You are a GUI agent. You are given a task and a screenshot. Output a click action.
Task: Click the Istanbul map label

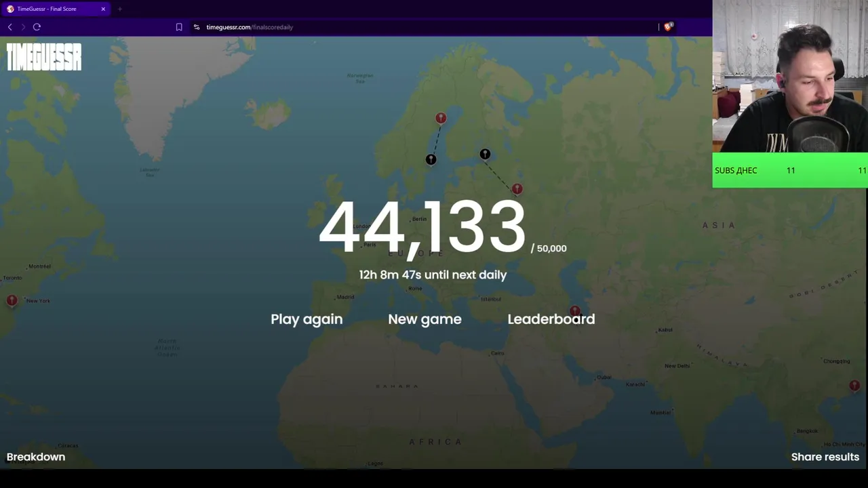point(490,299)
